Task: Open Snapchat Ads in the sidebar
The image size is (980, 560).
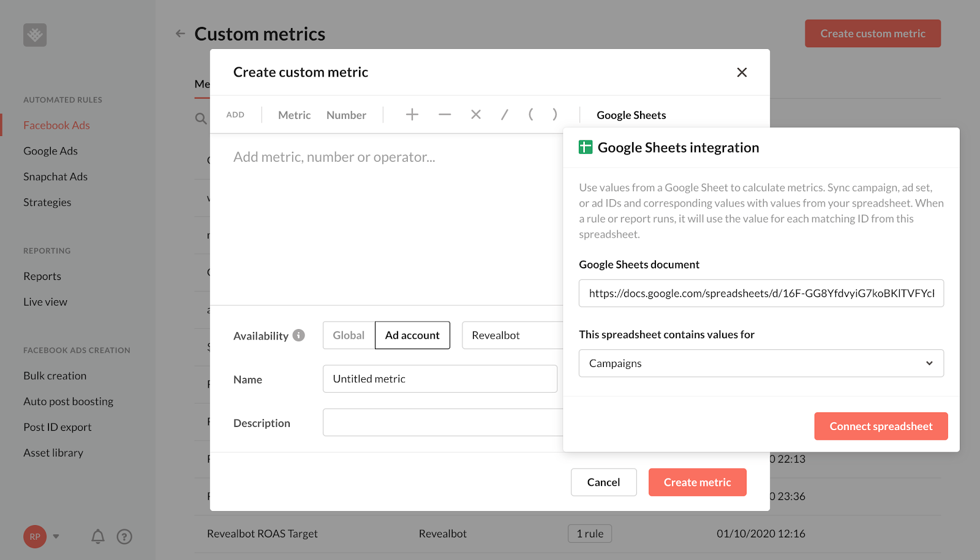Action: [x=55, y=176]
